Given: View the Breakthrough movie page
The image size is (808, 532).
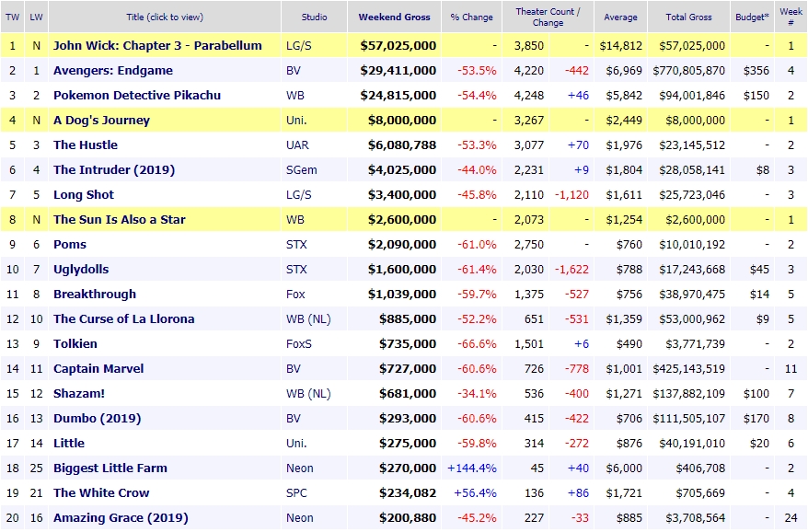Looking at the screenshot, I should pos(95,294).
